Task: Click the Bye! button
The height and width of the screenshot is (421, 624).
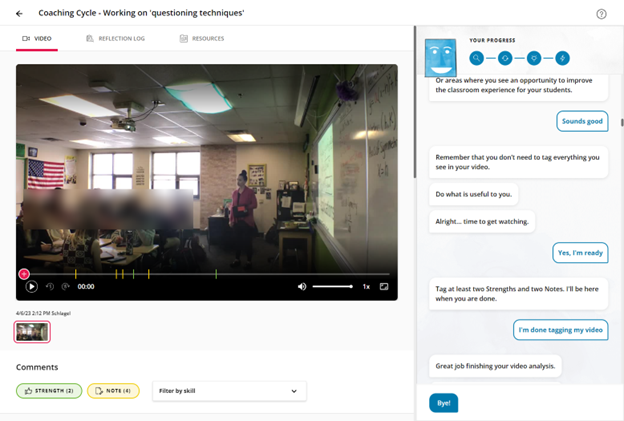Action: point(443,403)
